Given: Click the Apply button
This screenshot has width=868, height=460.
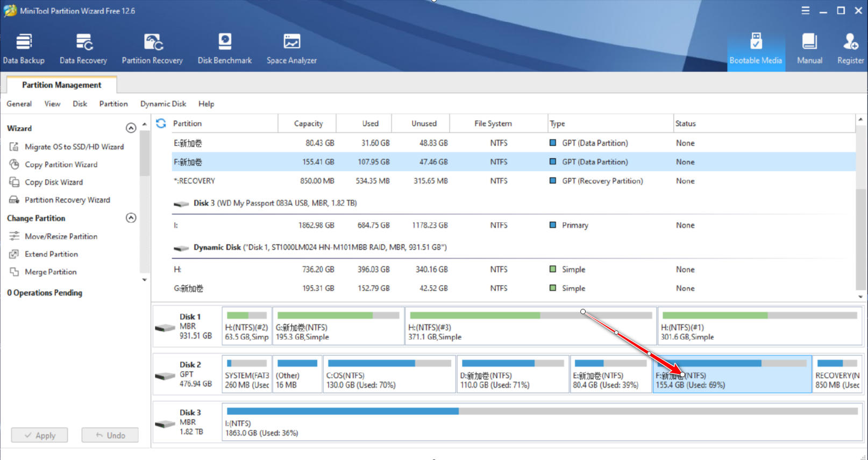Looking at the screenshot, I should (40, 435).
